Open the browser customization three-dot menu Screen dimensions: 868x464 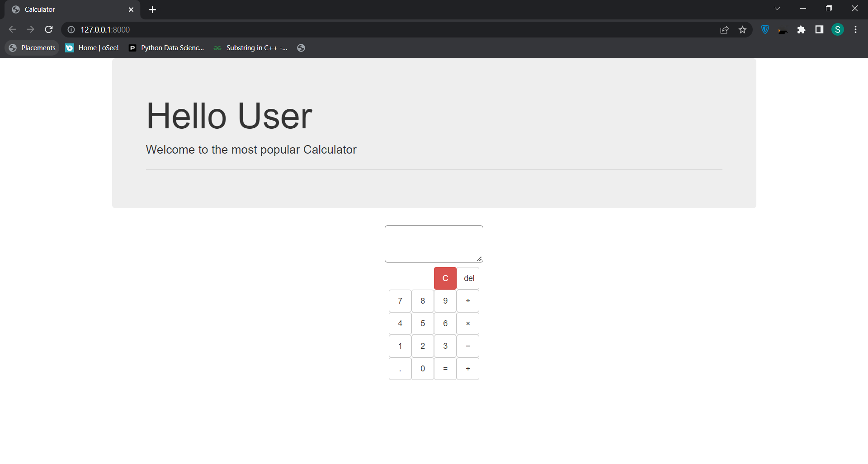(x=855, y=29)
